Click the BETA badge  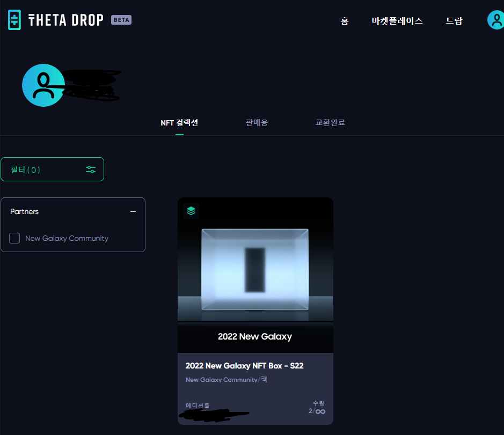121,20
